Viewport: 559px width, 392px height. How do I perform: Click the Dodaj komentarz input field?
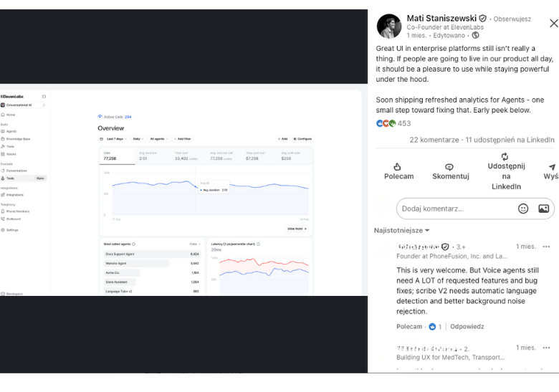[455, 209]
